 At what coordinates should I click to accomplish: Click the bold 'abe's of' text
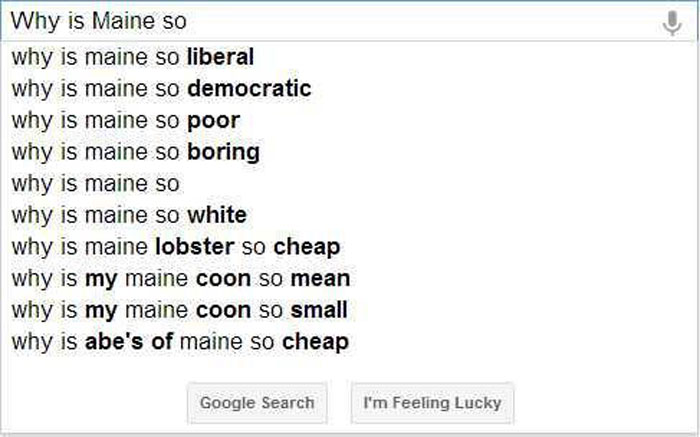point(129,342)
